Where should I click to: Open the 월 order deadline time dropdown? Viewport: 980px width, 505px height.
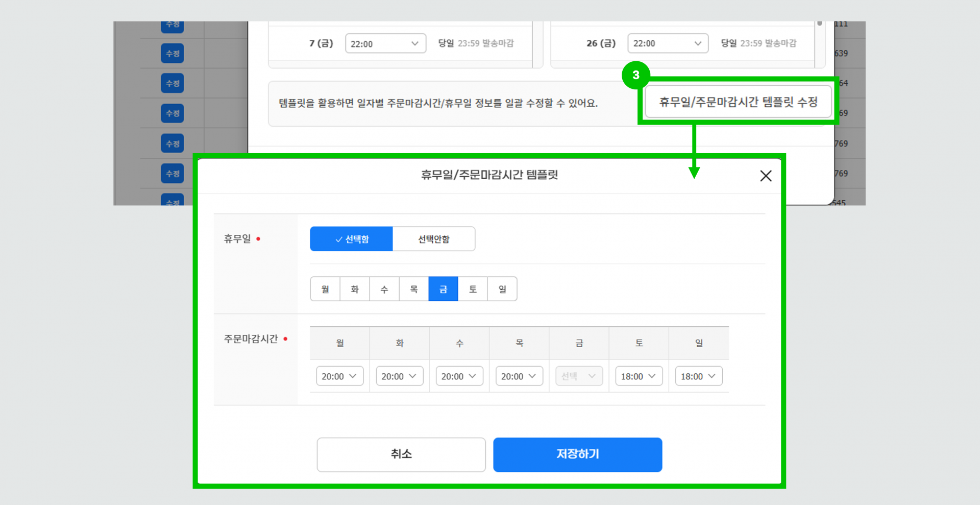[339, 376]
